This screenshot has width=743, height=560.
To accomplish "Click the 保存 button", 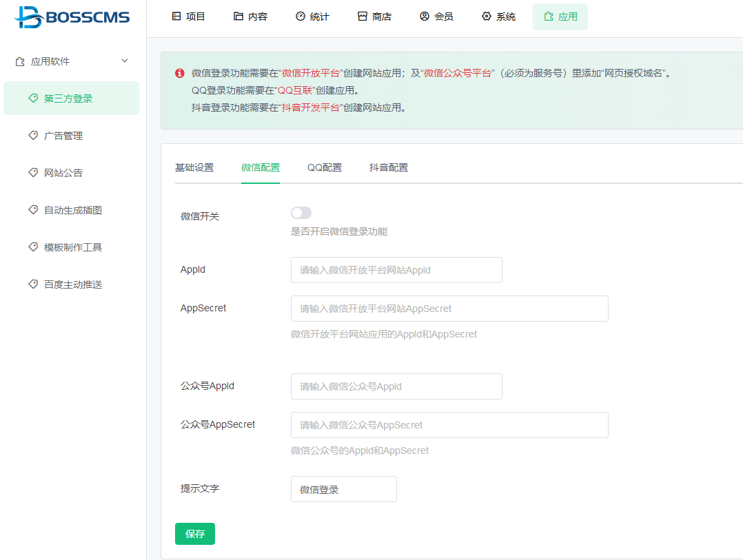I will (195, 534).
